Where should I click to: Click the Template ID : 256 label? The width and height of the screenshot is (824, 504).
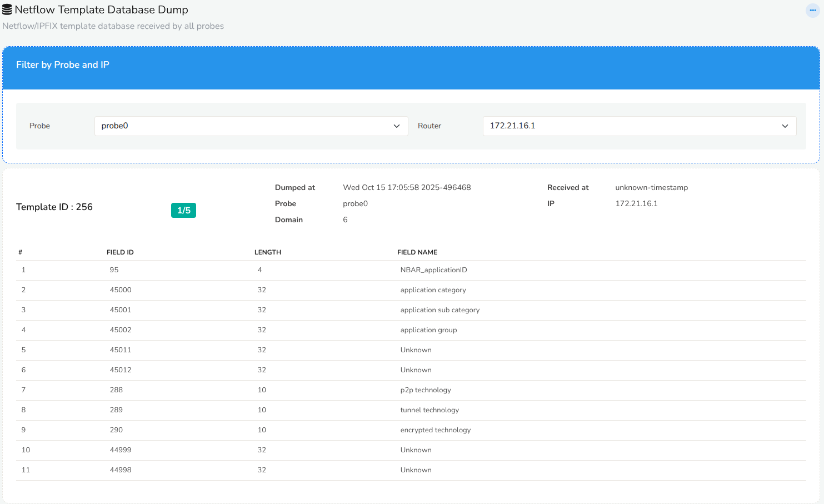[x=54, y=207]
